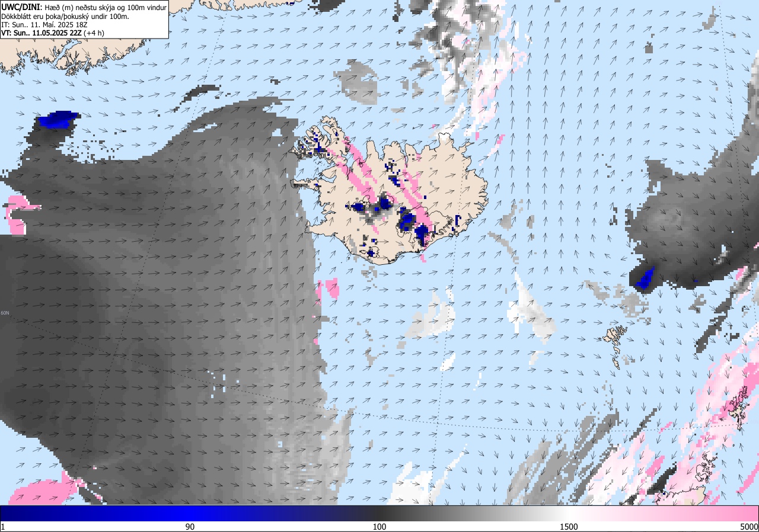Click the '60N' latitude label
759x532 pixels.
pos(5,313)
